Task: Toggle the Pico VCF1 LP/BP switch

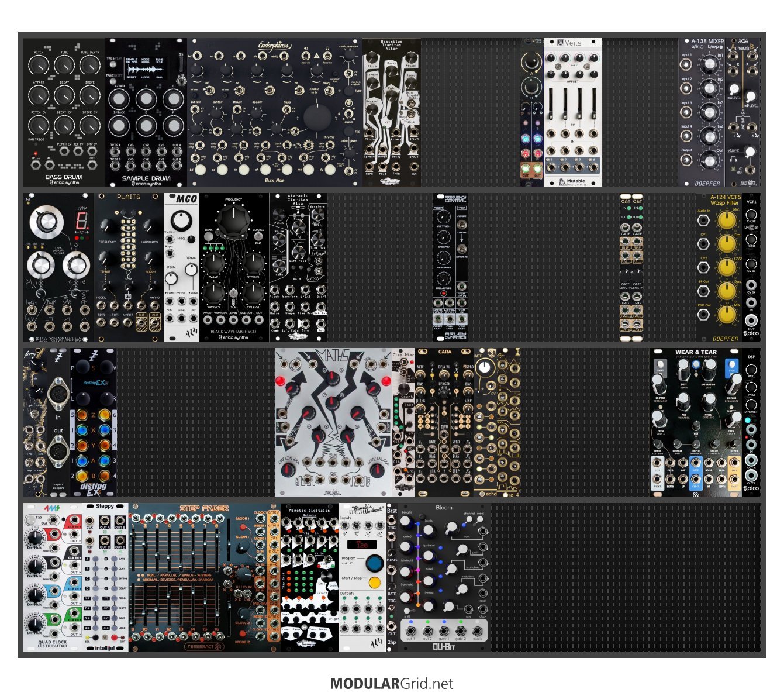Action: (x=751, y=228)
